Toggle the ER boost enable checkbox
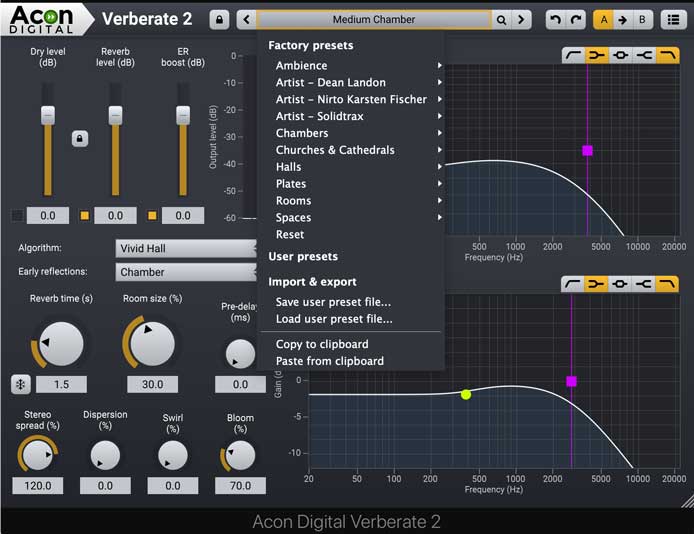The height and width of the screenshot is (534, 694). [x=153, y=215]
